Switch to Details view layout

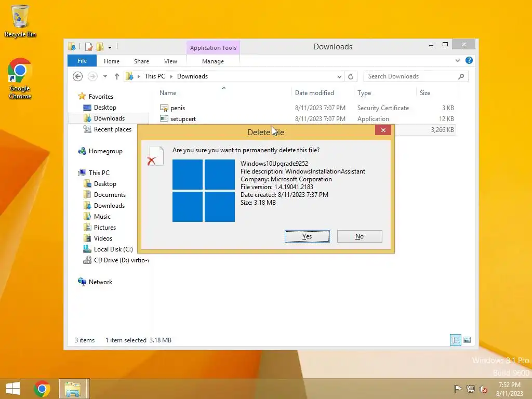tap(455, 340)
